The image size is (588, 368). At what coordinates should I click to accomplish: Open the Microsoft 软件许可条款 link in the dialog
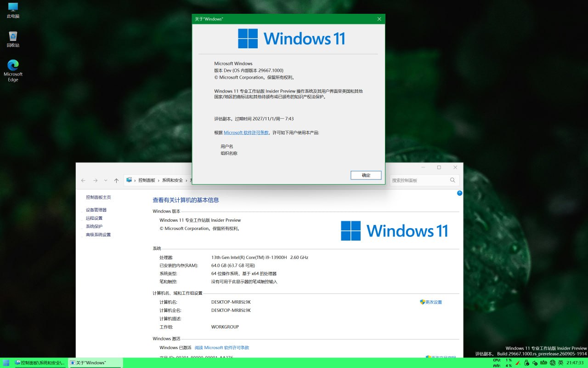point(246,132)
